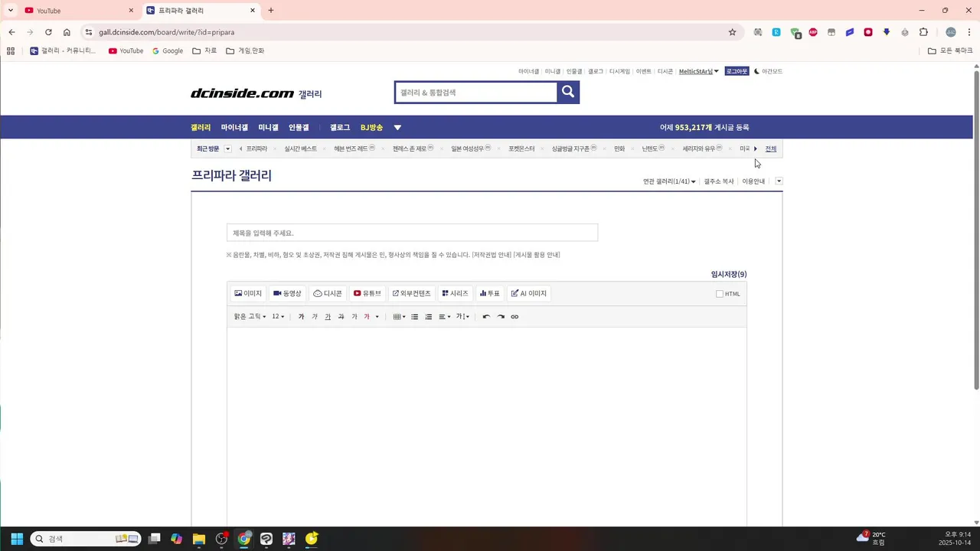980x551 pixels.
Task: Open the MelticStAr님 user dropdown
Action: pyautogui.click(x=698, y=71)
